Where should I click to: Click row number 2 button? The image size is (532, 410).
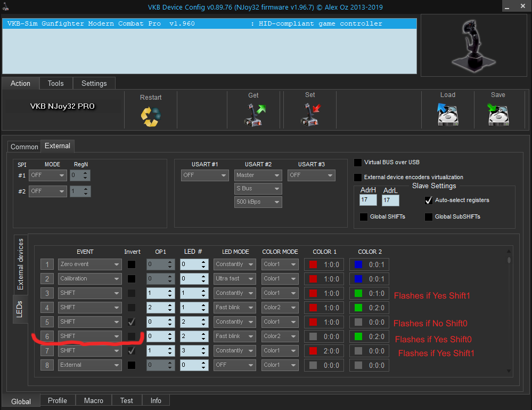(x=47, y=278)
